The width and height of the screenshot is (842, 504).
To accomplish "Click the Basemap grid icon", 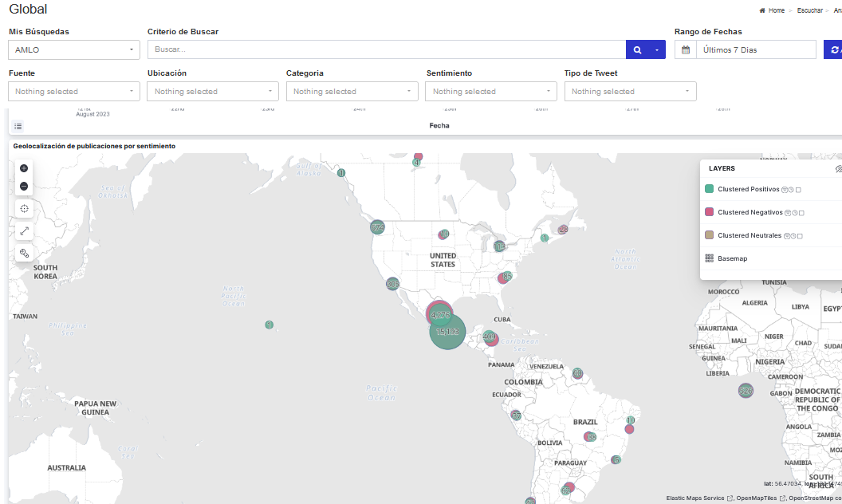I will (x=710, y=258).
